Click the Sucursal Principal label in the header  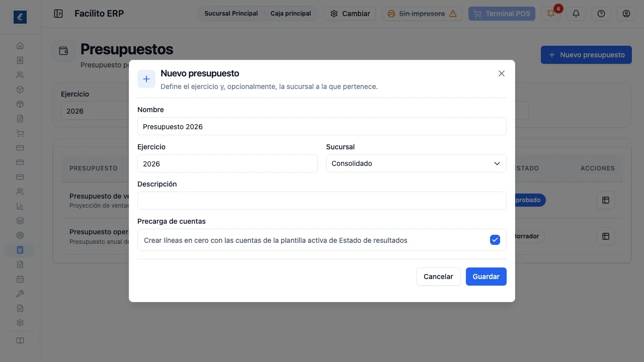pos(231,14)
